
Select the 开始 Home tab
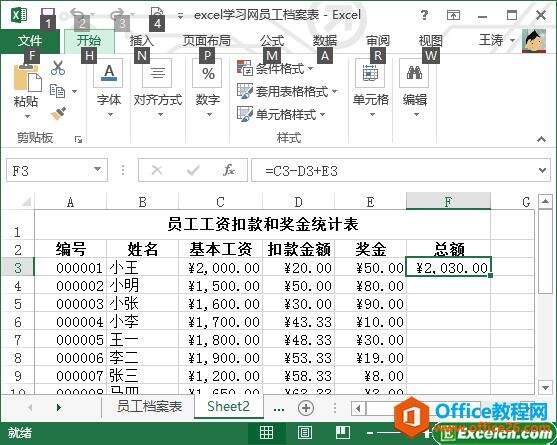click(89, 40)
